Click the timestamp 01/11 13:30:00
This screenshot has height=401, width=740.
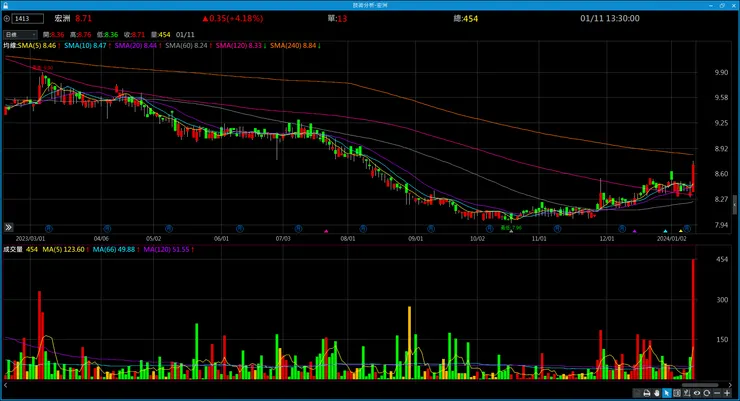pyautogui.click(x=610, y=18)
